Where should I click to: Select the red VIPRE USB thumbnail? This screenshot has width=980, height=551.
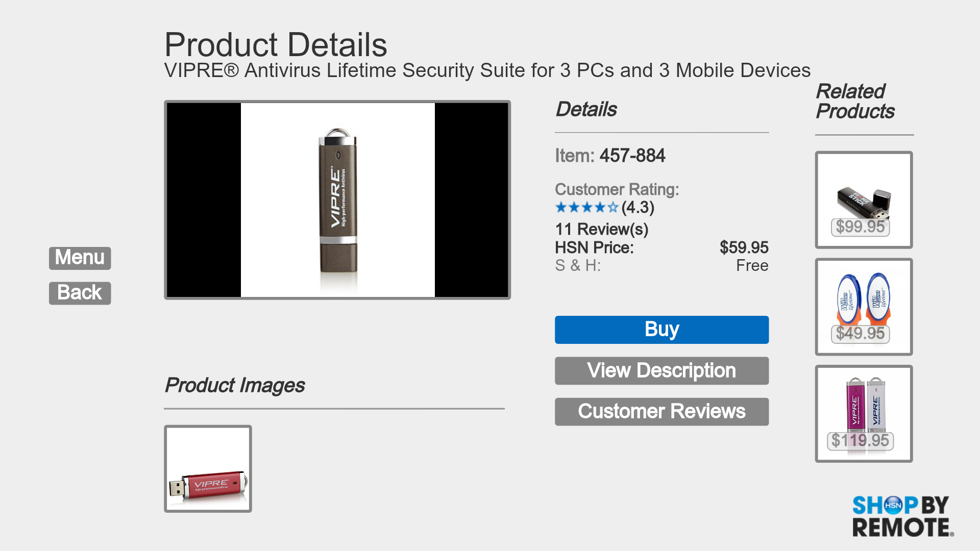208,469
